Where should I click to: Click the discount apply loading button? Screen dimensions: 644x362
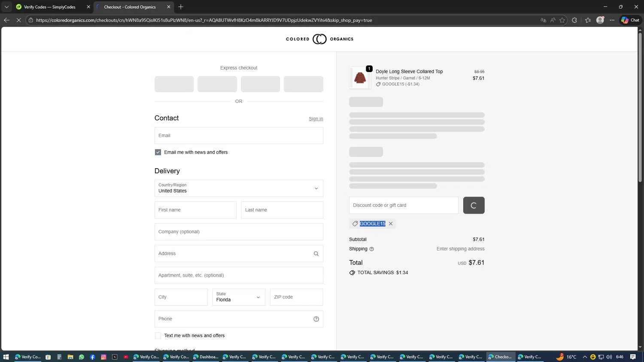point(474,205)
